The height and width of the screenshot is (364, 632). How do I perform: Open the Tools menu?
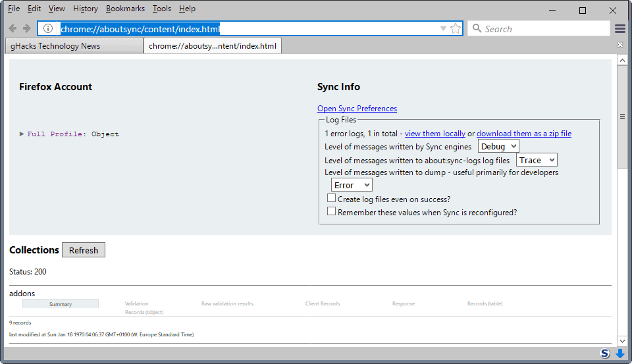click(x=162, y=9)
